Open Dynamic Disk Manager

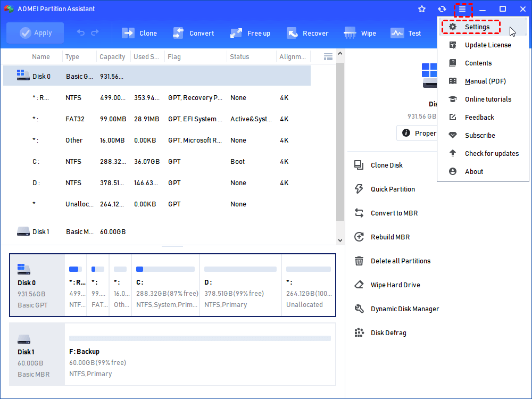pos(397,309)
